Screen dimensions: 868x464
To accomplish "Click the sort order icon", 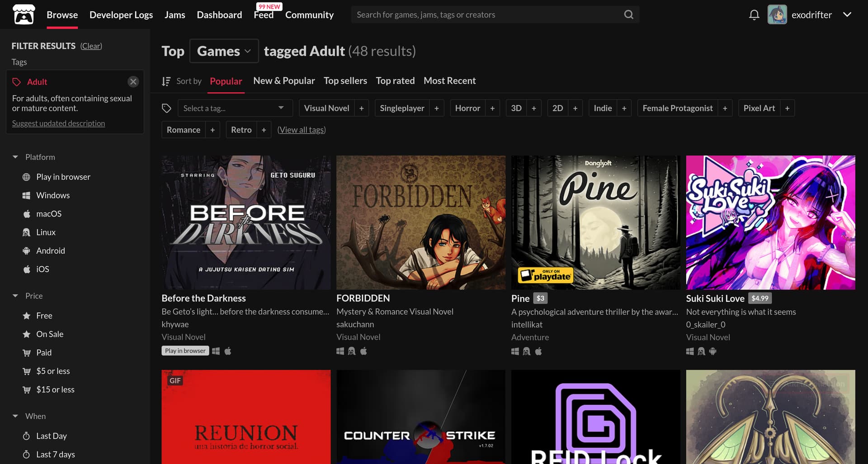I will coord(166,81).
